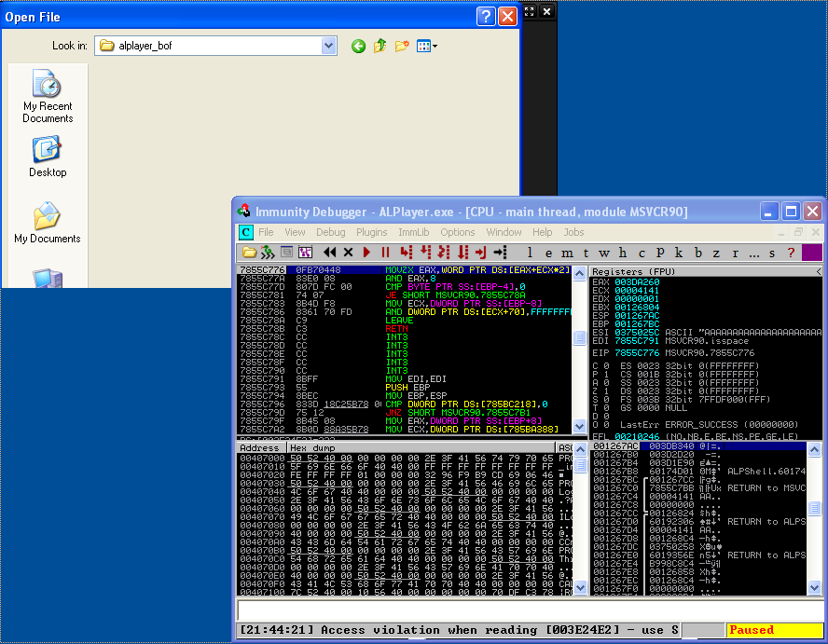Show Breakpoints with b button
The height and width of the screenshot is (644, 828).
tap(698, 253)
